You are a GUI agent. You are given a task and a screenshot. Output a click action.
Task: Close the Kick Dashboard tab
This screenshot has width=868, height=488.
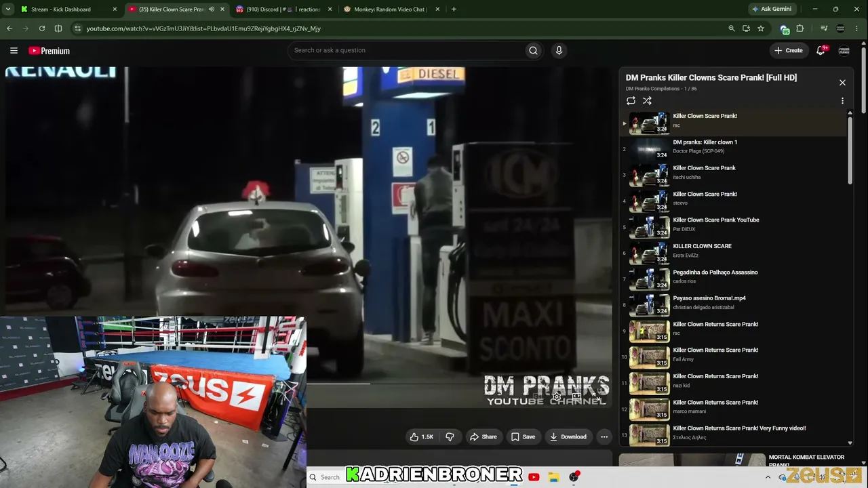(x=115, y=9)
